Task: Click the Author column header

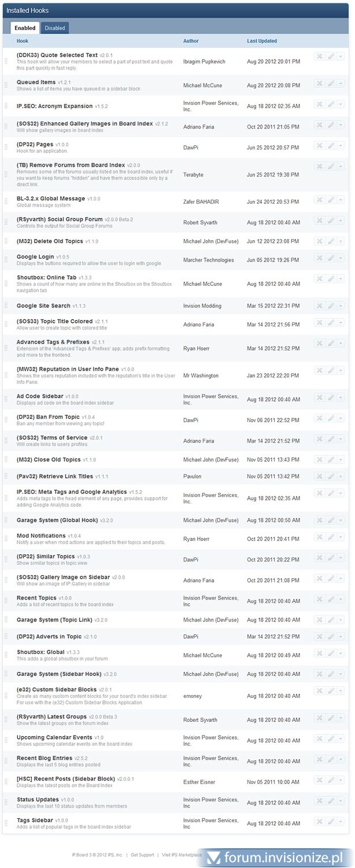Action: 191,41
